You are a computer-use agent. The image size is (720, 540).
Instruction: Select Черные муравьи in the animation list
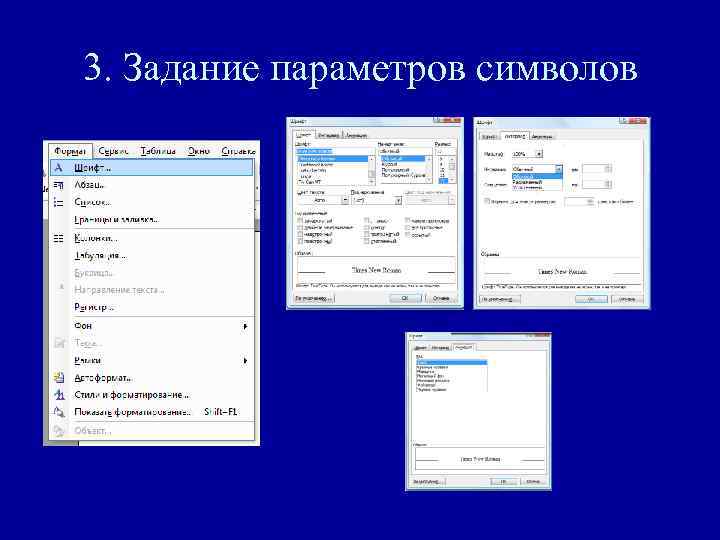(x=431, y=390)
